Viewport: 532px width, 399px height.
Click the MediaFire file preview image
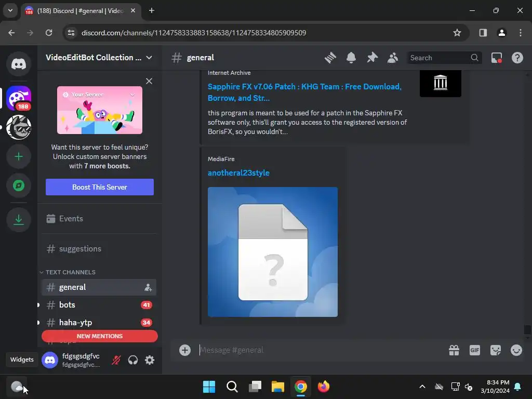pos(273,252)
